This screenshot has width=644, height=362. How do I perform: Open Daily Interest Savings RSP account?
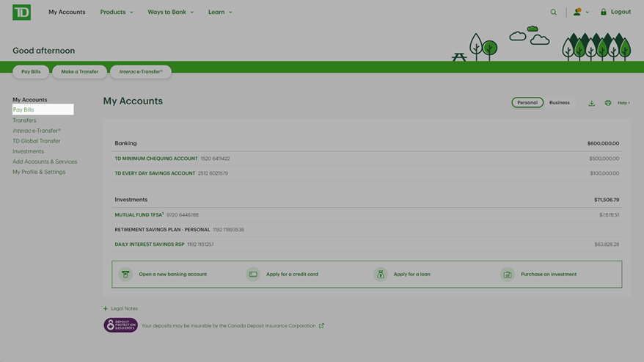pos(150,245)
